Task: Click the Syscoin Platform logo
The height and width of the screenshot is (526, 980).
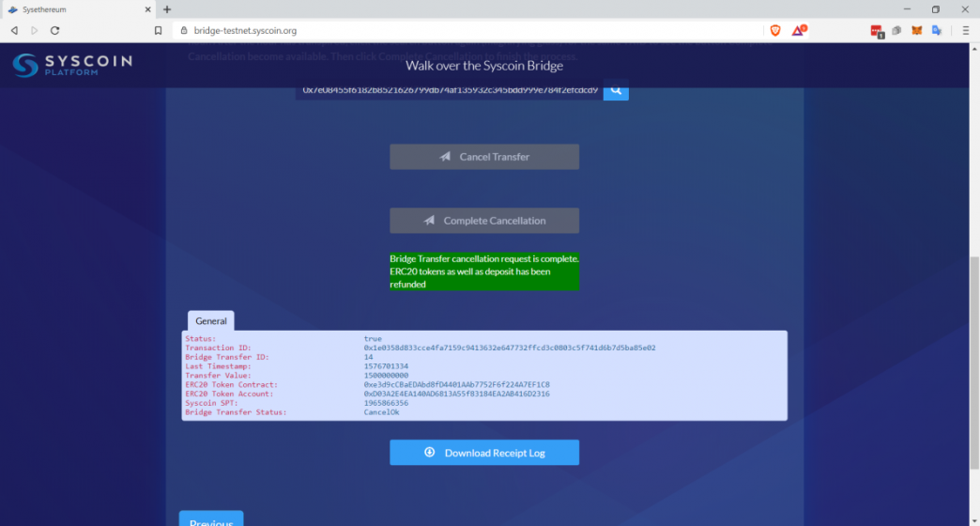Action: click(x=72, y=65)
